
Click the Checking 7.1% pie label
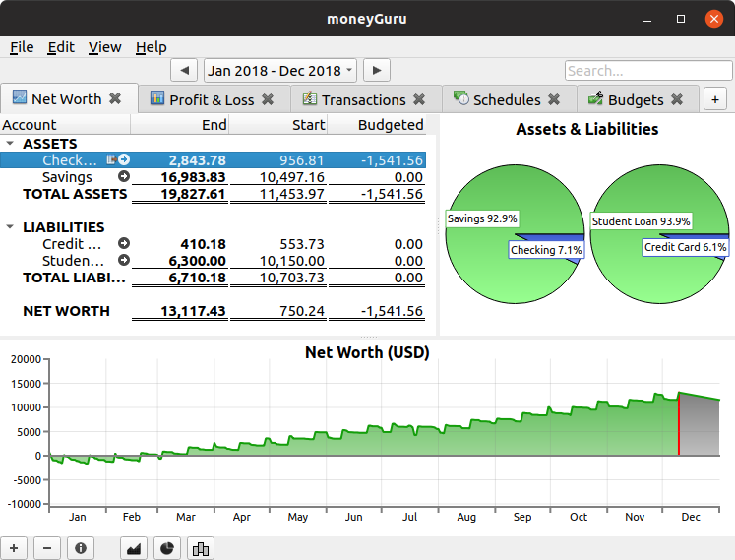(x=546, y=250)
